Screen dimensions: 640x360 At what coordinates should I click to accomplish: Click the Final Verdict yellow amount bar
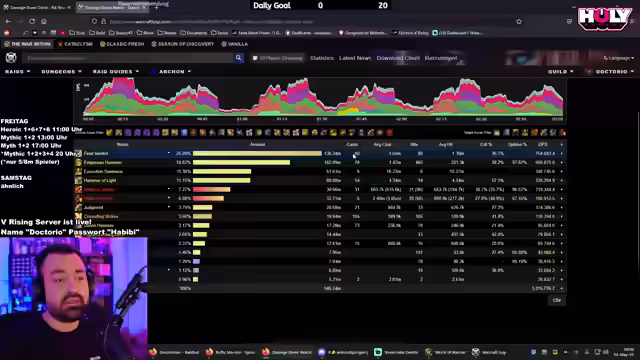point(257,153)
